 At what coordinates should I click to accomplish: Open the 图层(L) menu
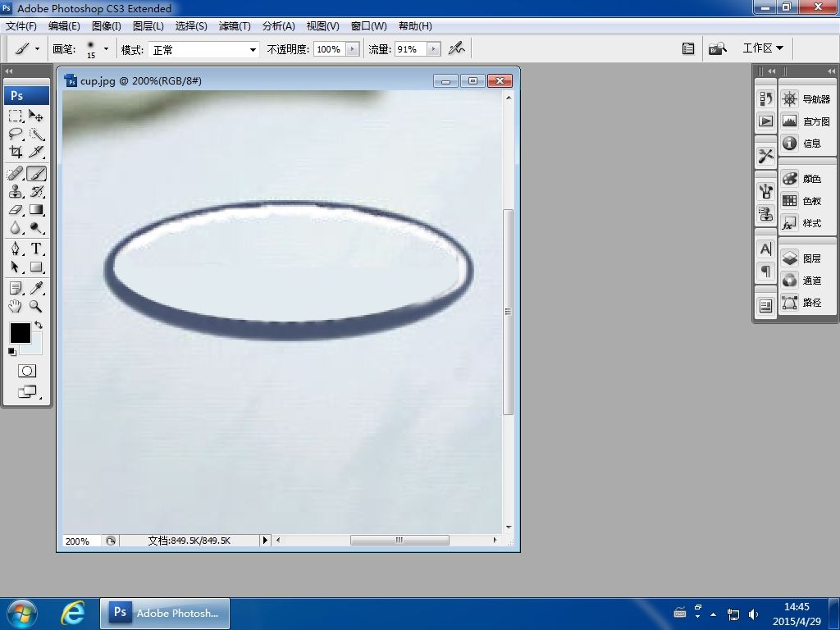pyautogui.click(x=148, y=25)
